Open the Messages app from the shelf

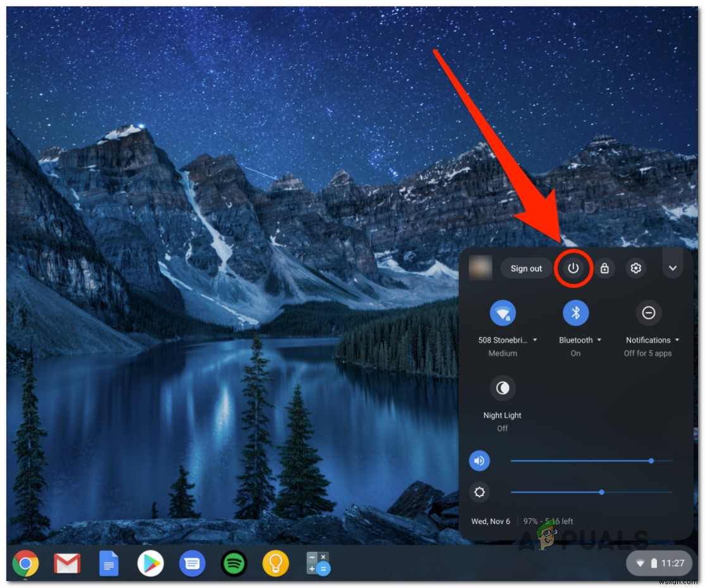tap(192, 563)
